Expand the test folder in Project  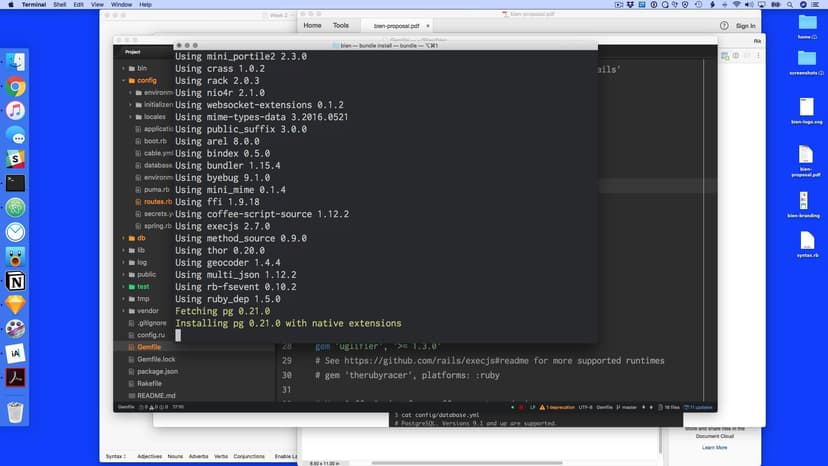[x=143, y=286]
